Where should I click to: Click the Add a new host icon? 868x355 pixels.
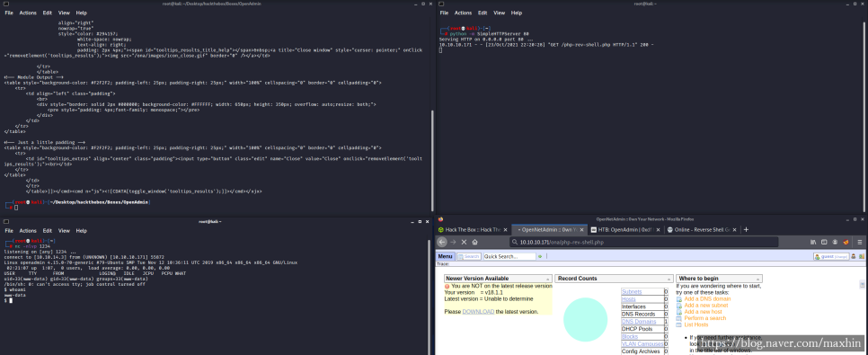click(x=679, y=312)
